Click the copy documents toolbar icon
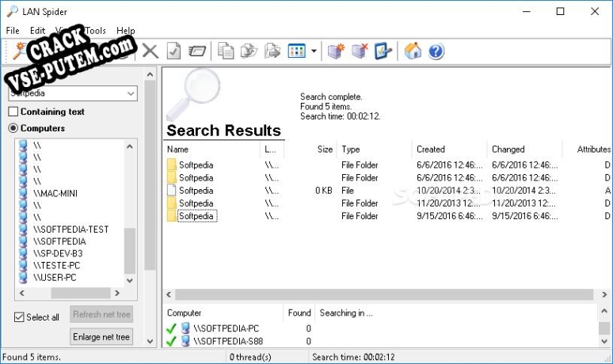Viewport: 613px width, 364px height. tap(226, 51)
